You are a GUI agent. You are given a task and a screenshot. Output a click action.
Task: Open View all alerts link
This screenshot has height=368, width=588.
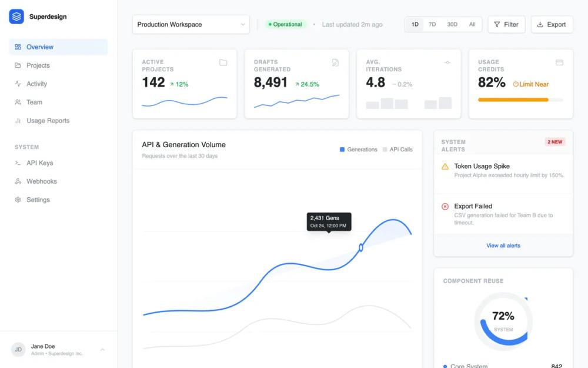pos(503,246)
